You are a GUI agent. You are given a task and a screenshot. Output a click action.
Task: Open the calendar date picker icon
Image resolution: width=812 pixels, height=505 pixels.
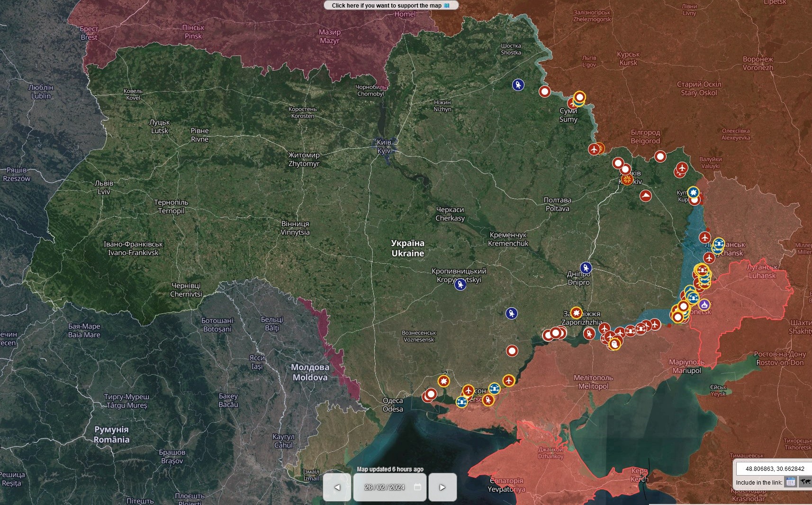417,487
